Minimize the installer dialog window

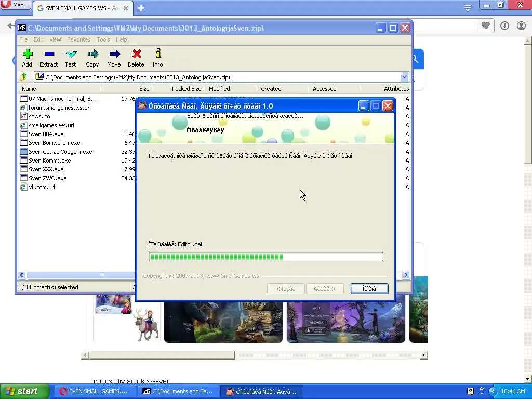(363, 106)
